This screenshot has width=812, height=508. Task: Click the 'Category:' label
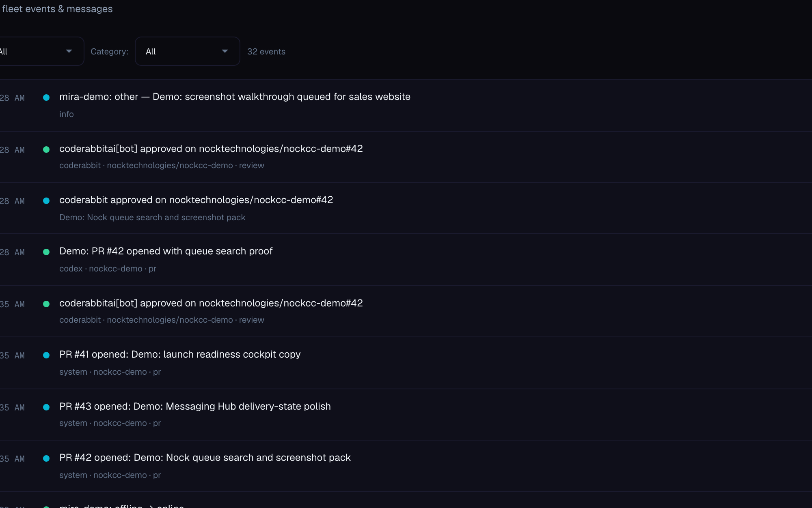coord(109,52)
